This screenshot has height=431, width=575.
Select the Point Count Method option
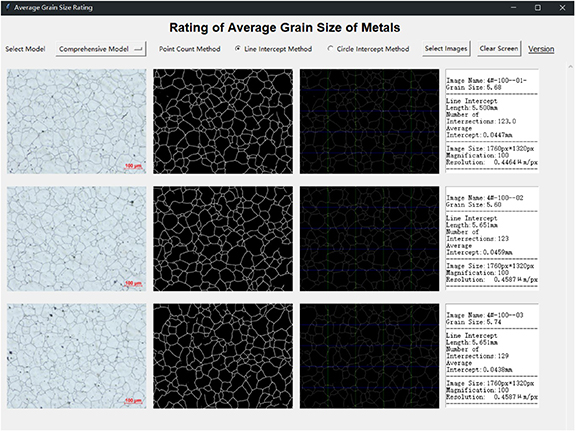click(190, 49)
